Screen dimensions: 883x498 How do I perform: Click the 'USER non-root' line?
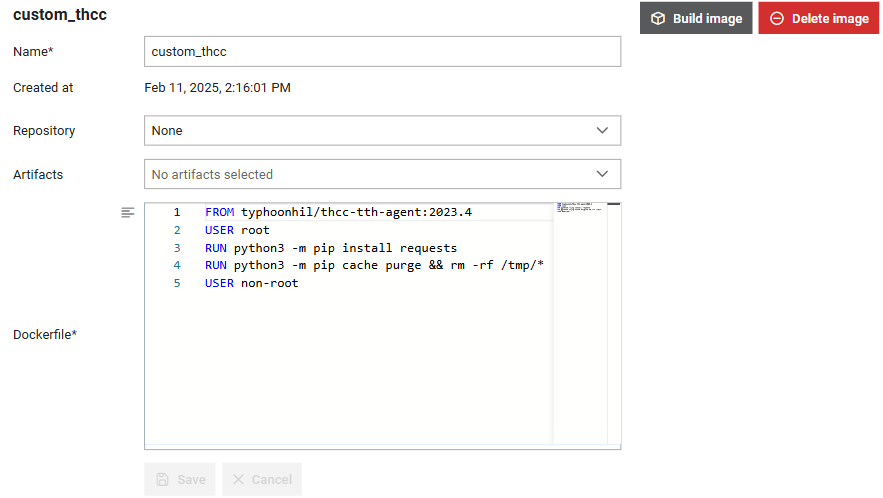(252, 283)
